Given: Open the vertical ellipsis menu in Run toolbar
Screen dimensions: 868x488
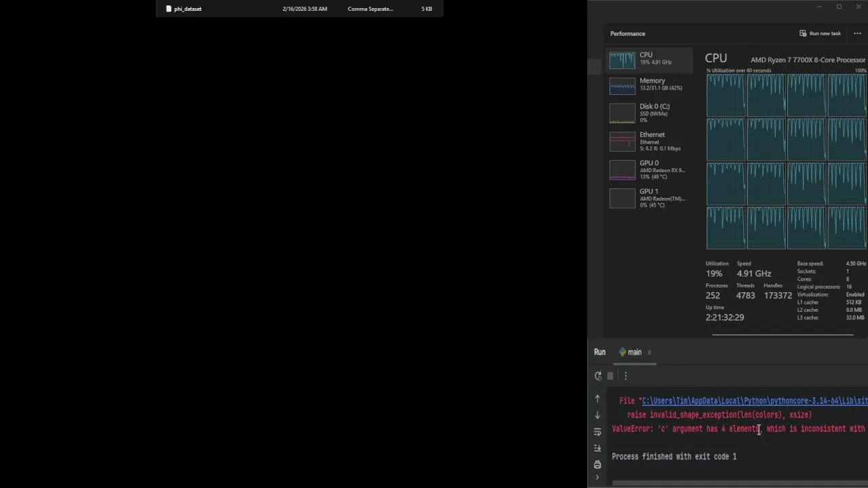Looking at the screenshot, I should tap(626, 376).
